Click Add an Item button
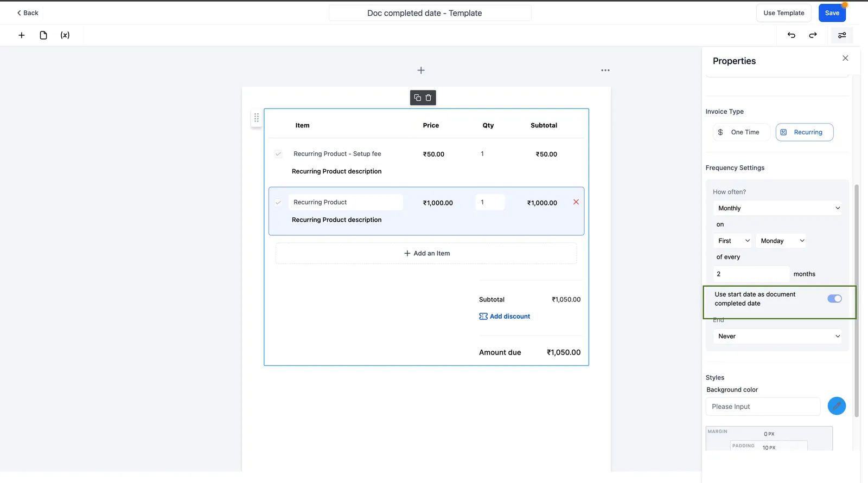The height and width of the screenshot is (483, 868). click(426, 253)
